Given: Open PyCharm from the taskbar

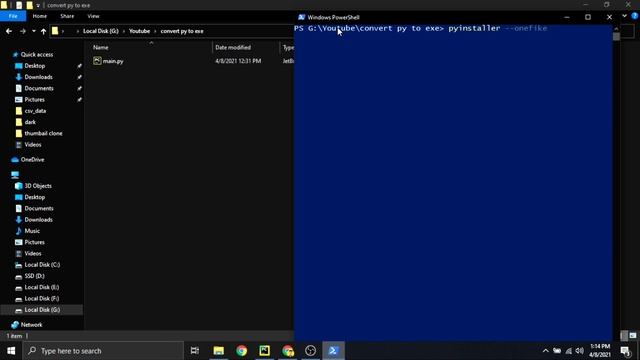Looking at the screenshot, I should point(264,351).
